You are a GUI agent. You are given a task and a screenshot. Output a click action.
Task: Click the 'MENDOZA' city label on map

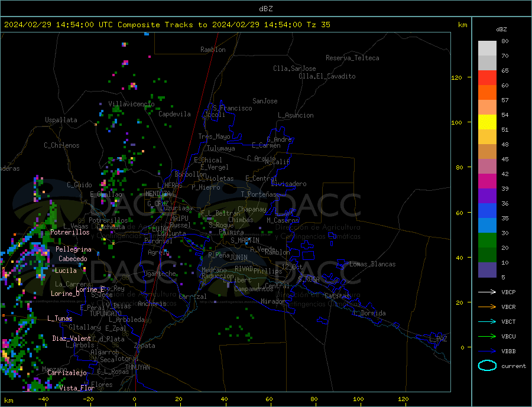[159, 194]
